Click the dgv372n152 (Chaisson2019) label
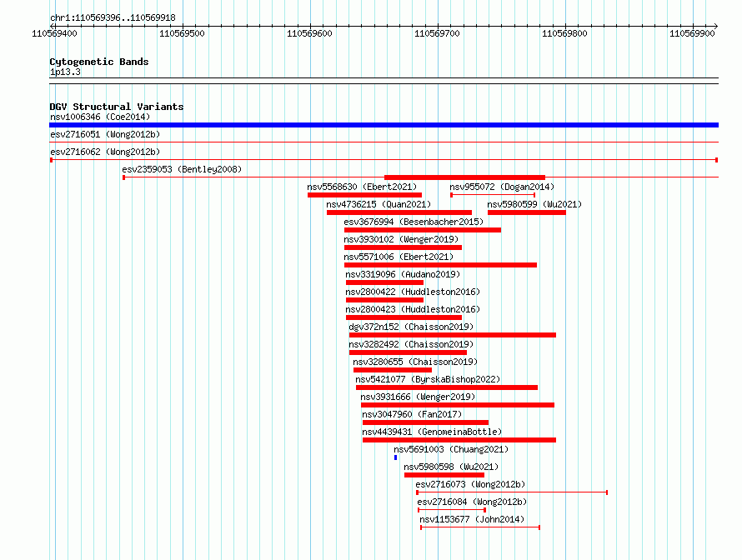Screen dimensions: 742x560 411,327
